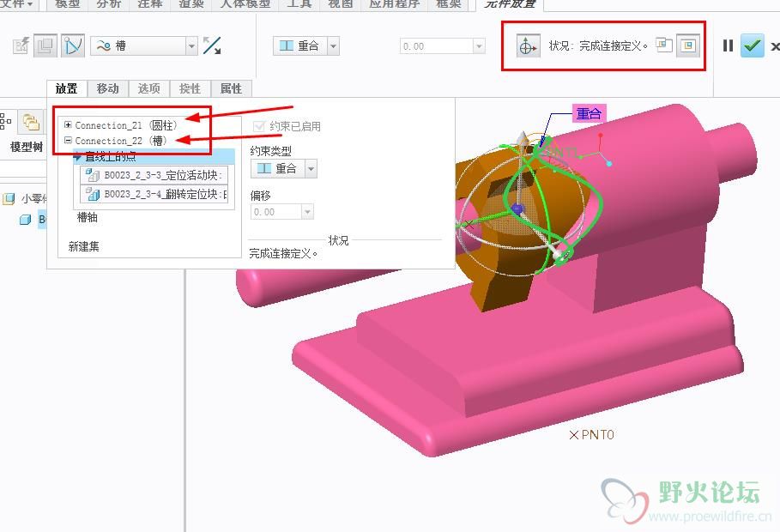Switch to the 挠性 tab
780x532 pixels.
tap(190, 88)
